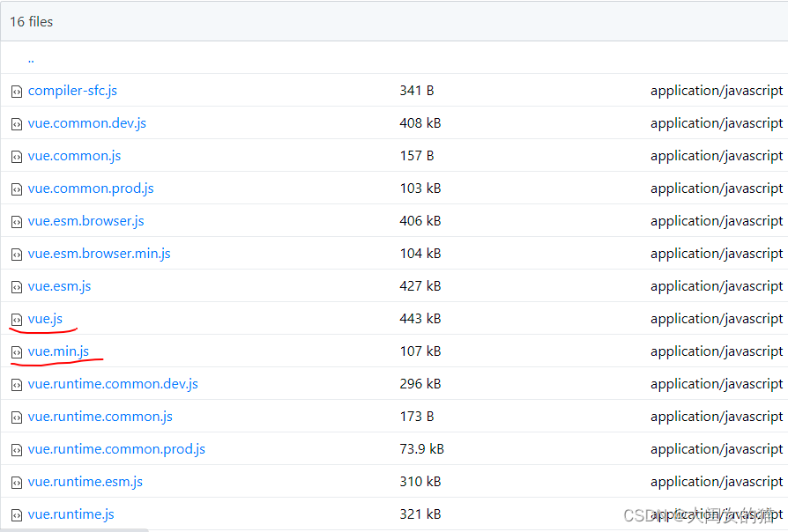Open the vue.runtime.common.prod.js file link
The width and height of the screenshot is (788, 532).
116,449
